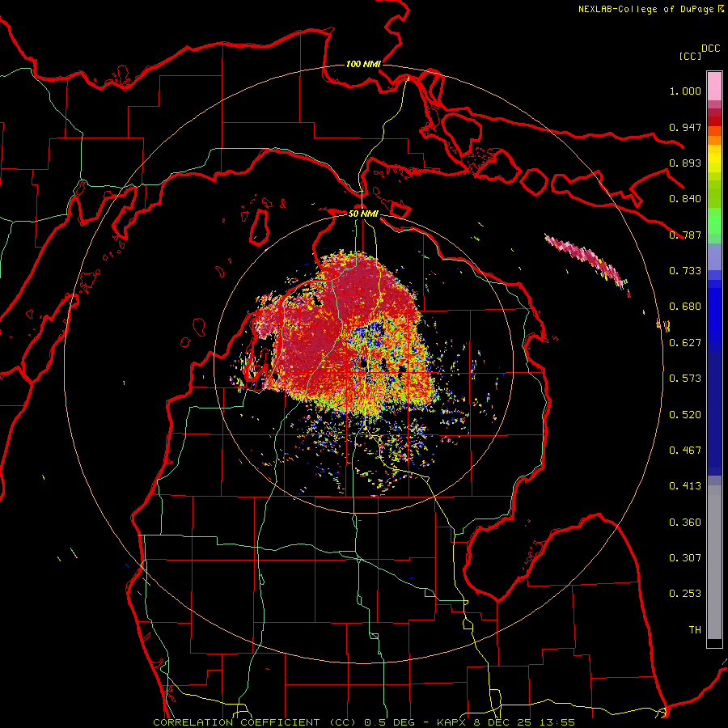Click the 0.307 color scale value
This screenshot has height=728, width=728.
(685, 558)
